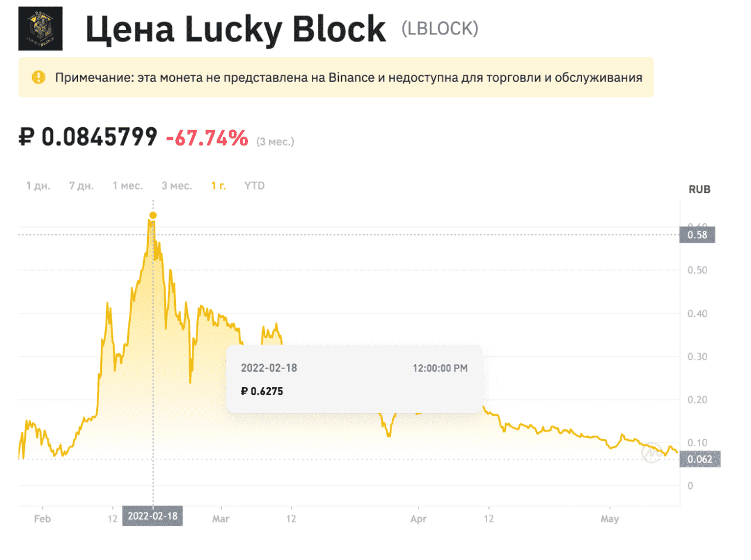This screenshot has height=560, width=751.
Task: Click the Lucky Block coin logo
Action: (40, 29)
